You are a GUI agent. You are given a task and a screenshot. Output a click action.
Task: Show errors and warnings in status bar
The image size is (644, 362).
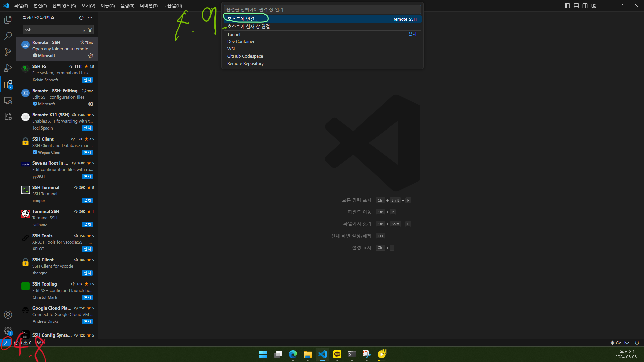23,343
